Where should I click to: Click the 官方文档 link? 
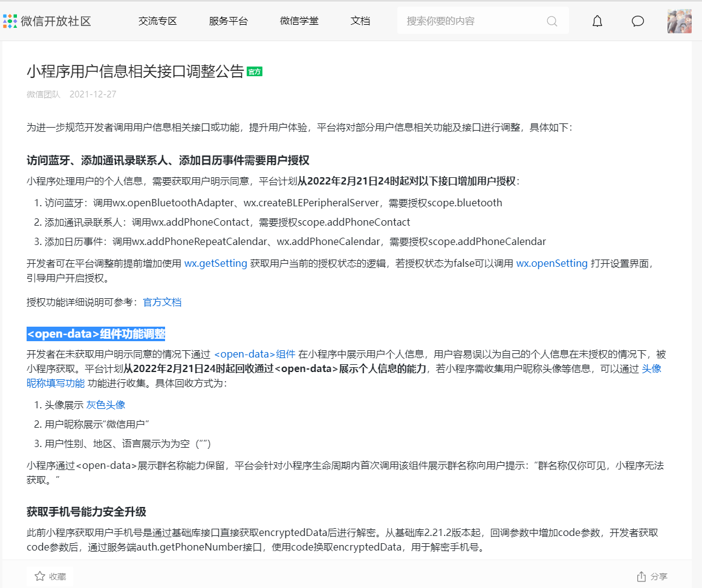(162, 302)
